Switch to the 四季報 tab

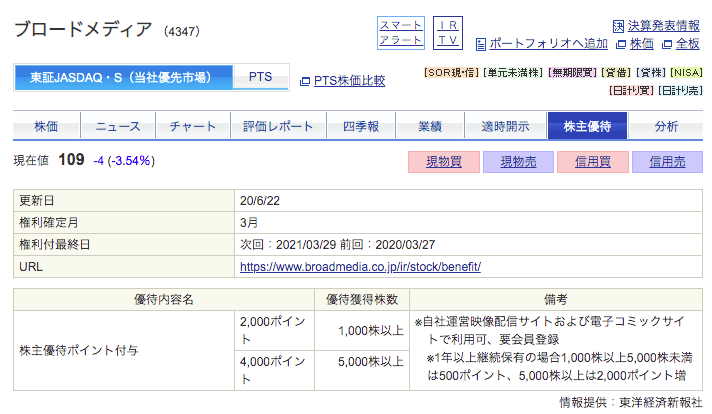click(361, 126)
